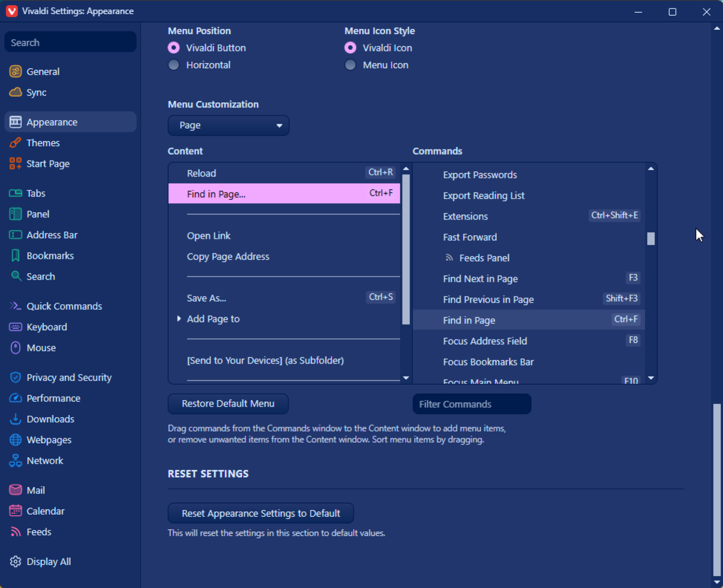Select Reload in Content list
The width and height of the screenshot is (723, 588).
coord(284,173)
